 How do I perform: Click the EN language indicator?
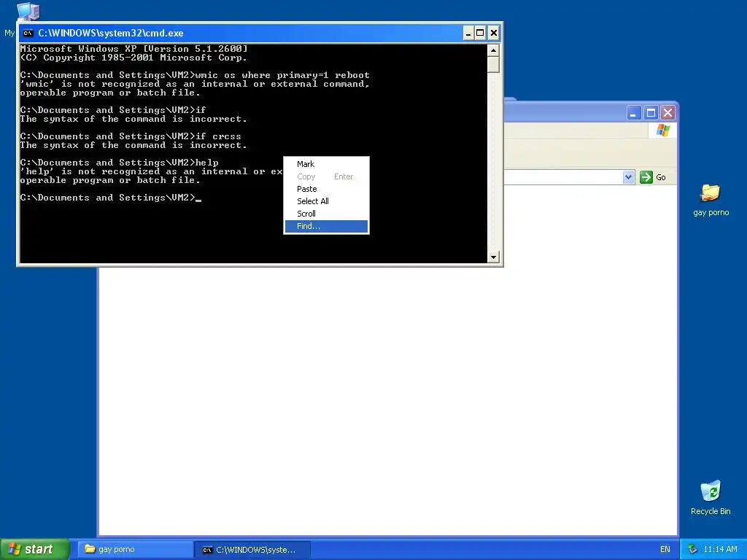point(665,550)
